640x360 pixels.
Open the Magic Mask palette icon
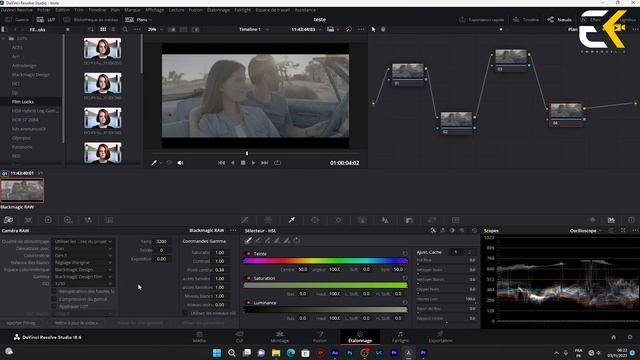362,220
